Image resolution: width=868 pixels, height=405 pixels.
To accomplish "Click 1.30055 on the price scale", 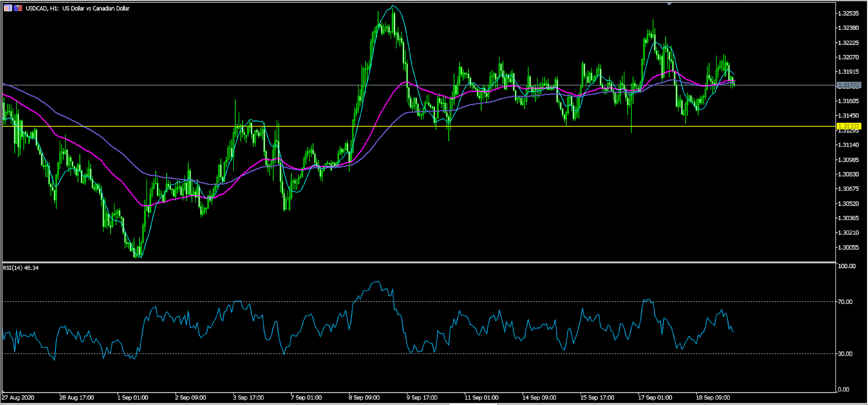I will click(x=848, y=247).
